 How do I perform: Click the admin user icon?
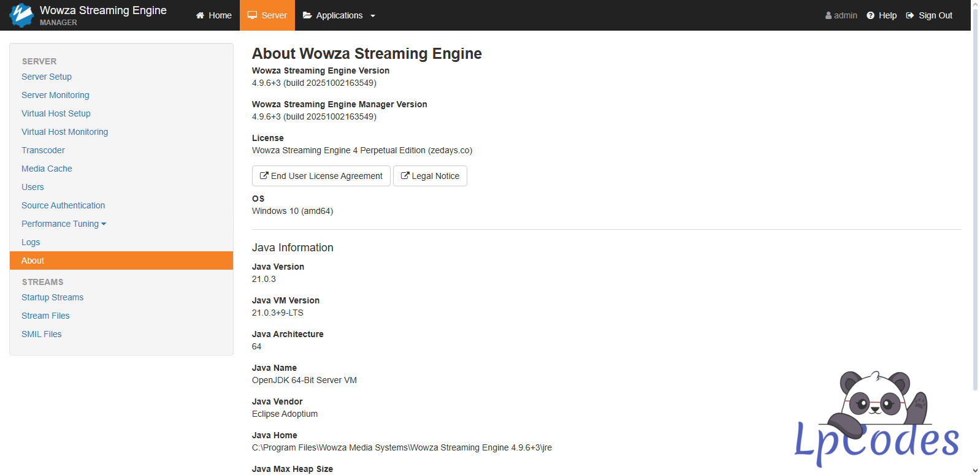pyautogui.click(x=829, y=15)
